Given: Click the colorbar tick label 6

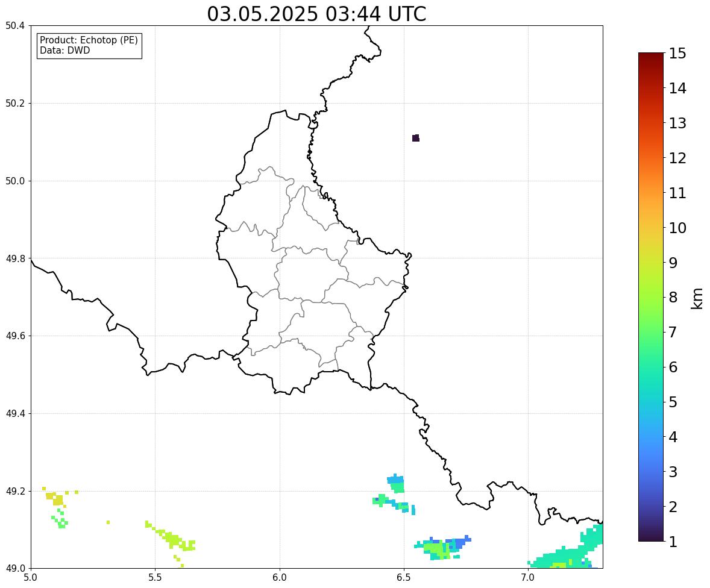Looking at the screenshot, I should pyautogui.click(x=673, y=367).
